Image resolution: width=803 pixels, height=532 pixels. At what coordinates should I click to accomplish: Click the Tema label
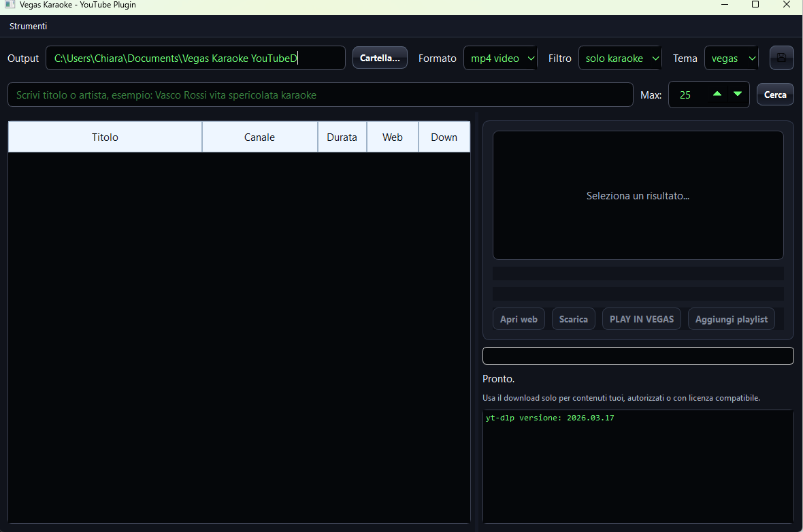(685, 59)
